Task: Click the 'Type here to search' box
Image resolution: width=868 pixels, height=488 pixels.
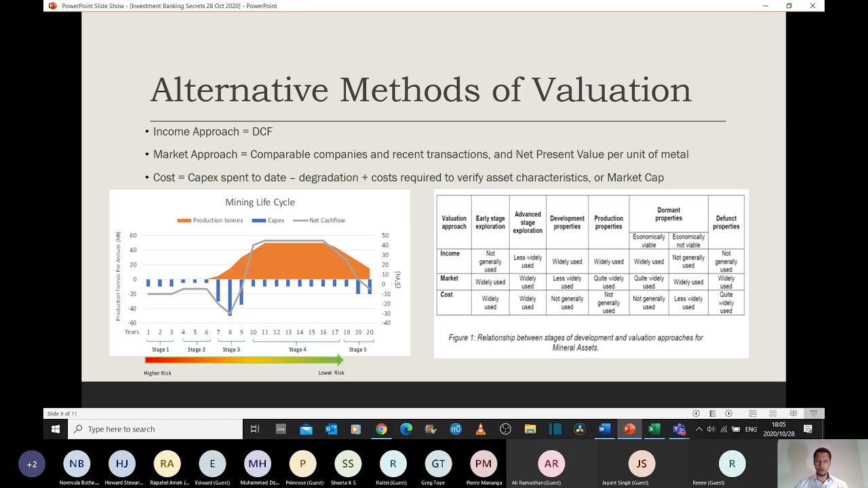Action: point(155,429)
